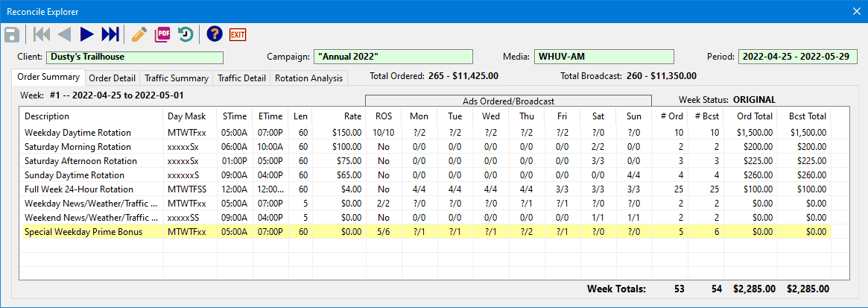Click the Media field WHUV-AM
The height and width of the screenshot is (308, 868).
(603, 57)
